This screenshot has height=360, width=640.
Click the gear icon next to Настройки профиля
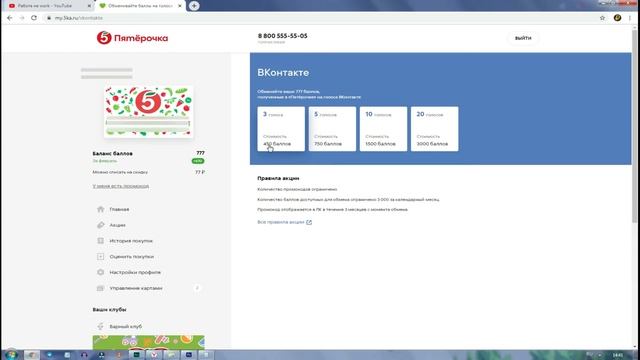tap(100, 272)
